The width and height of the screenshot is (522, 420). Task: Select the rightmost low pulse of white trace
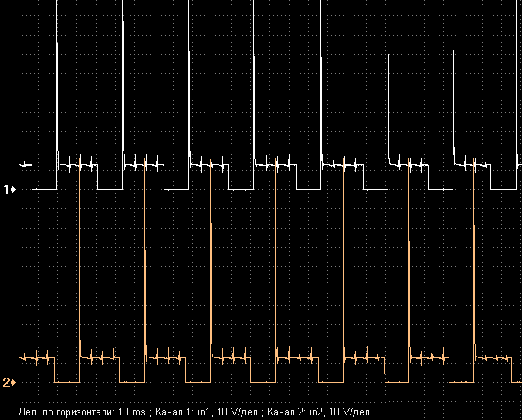pyautogui.click(x=503, y=188)
